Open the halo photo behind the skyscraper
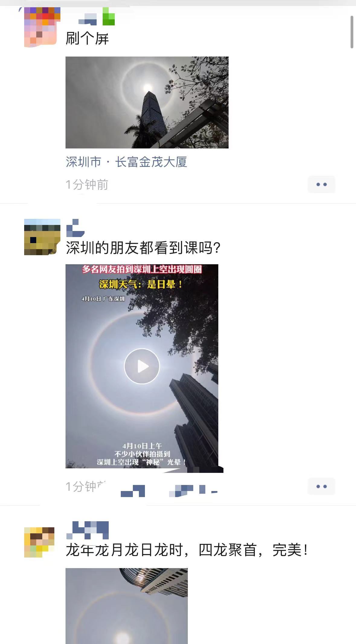 147,102
